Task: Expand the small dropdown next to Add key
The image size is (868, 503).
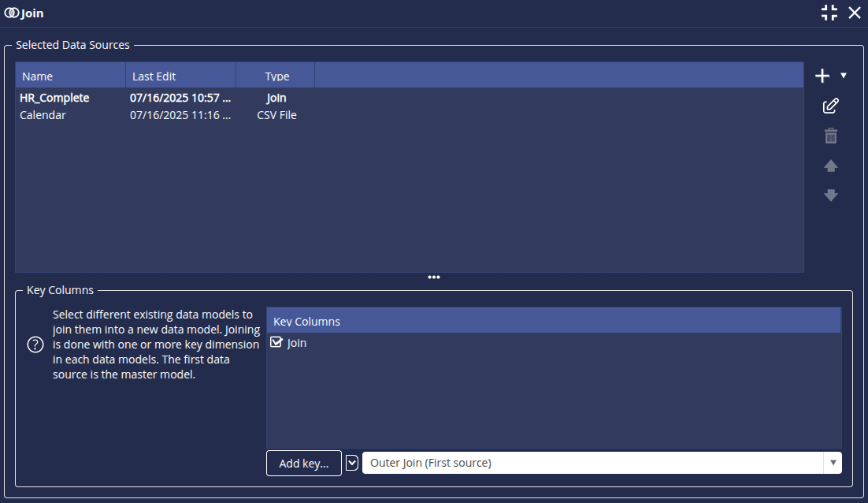Action: coord(352,463)
